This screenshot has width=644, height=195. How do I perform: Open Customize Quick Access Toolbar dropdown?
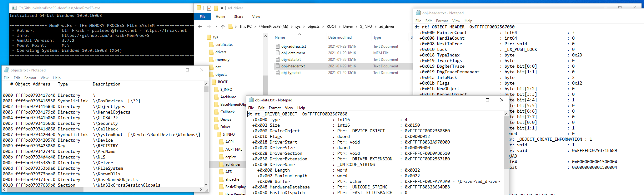click(222, 8)
